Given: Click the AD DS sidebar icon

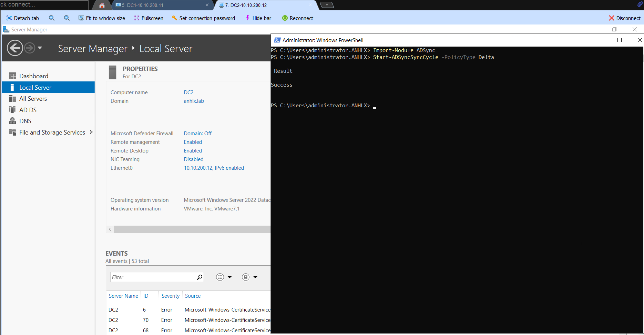Looking at the screenshot, I should click(x=12, y=110).
